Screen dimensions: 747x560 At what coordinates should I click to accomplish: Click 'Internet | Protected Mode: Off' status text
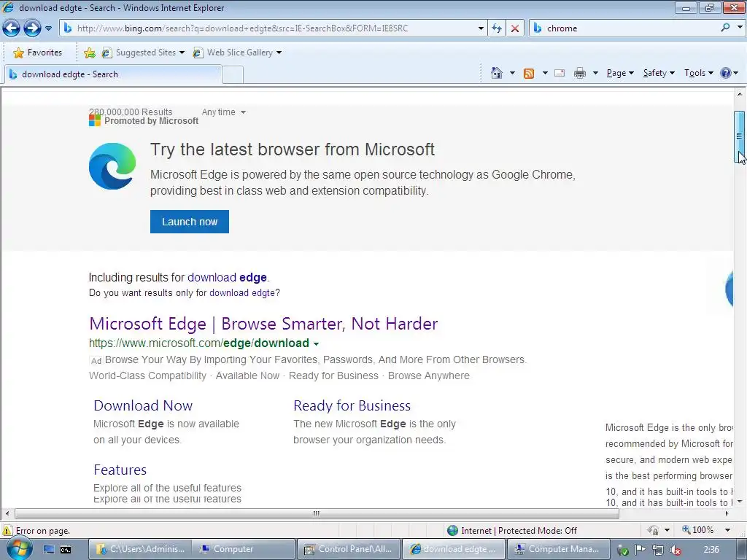pos(519,531)
